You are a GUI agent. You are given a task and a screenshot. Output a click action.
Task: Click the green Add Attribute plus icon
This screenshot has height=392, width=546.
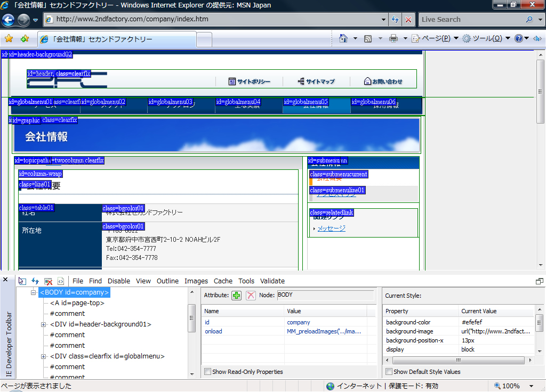tap(236, 295)
